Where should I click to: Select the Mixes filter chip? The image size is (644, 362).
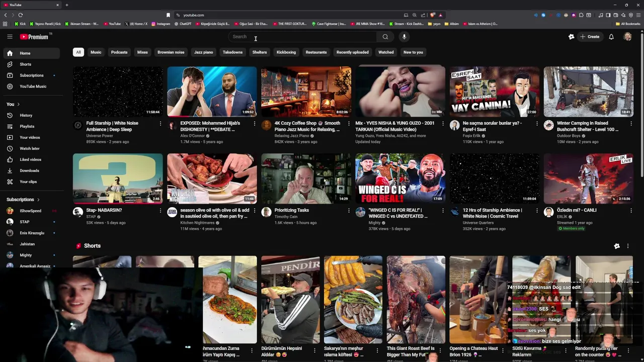[142, 52]
